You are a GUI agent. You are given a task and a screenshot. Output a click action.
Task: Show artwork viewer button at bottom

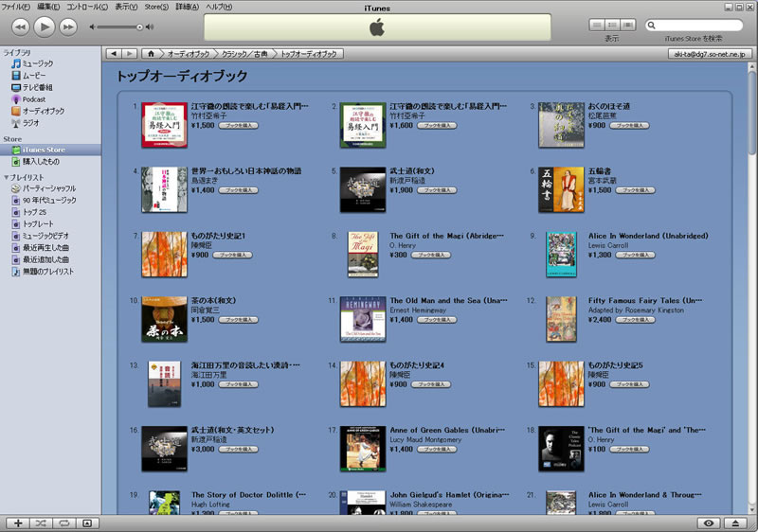(x=87, y=523)
